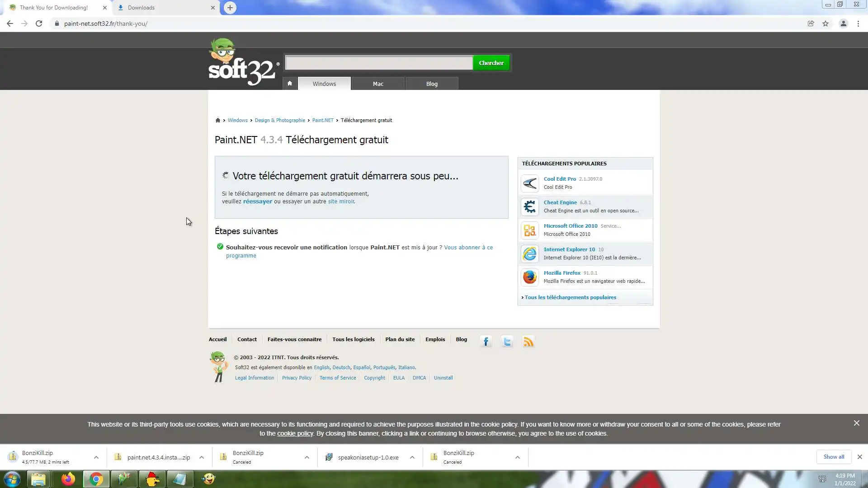The image size is (868, 488).
Task: Click the Facebook icon in footer
Action: [x=486, y=342]
